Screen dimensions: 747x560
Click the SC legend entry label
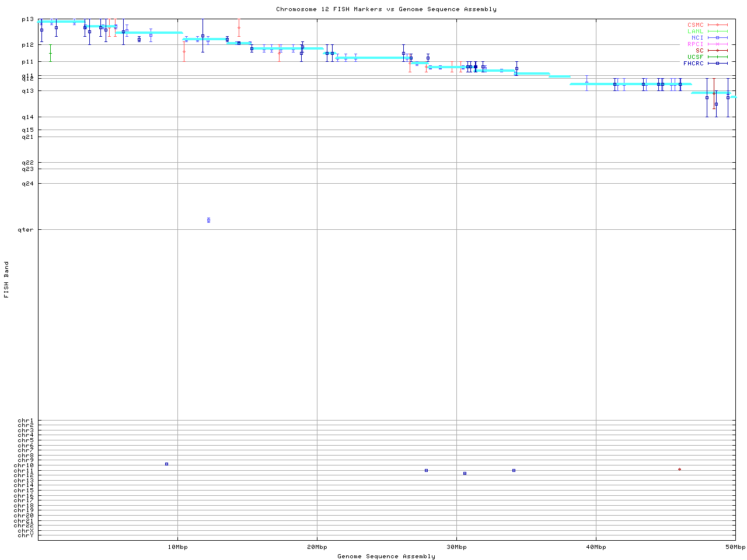[699, 50]
